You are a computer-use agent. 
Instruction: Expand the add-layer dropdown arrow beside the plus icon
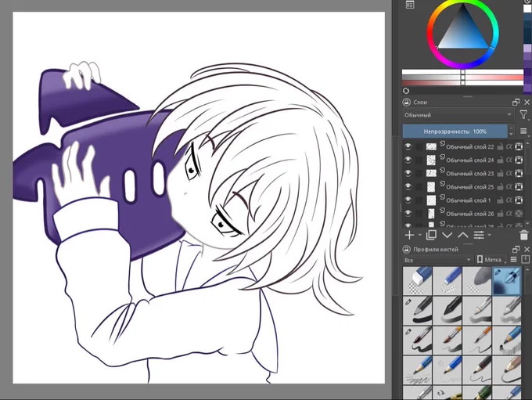click(x=419, y=235)
